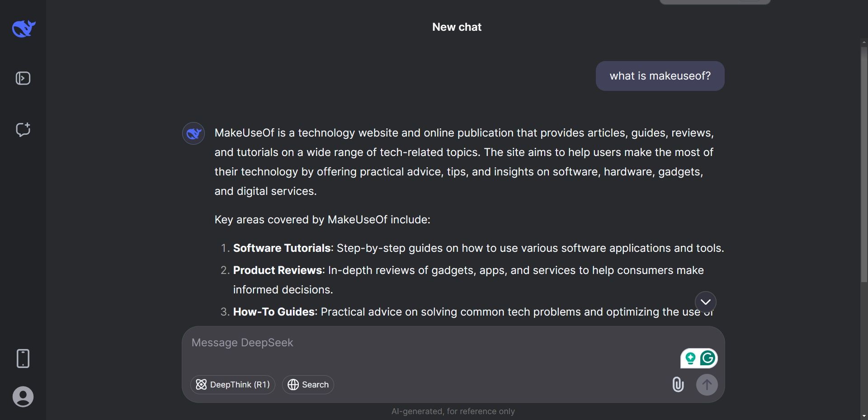Click the DeepSeek avatar beside the response

point(193,133)
